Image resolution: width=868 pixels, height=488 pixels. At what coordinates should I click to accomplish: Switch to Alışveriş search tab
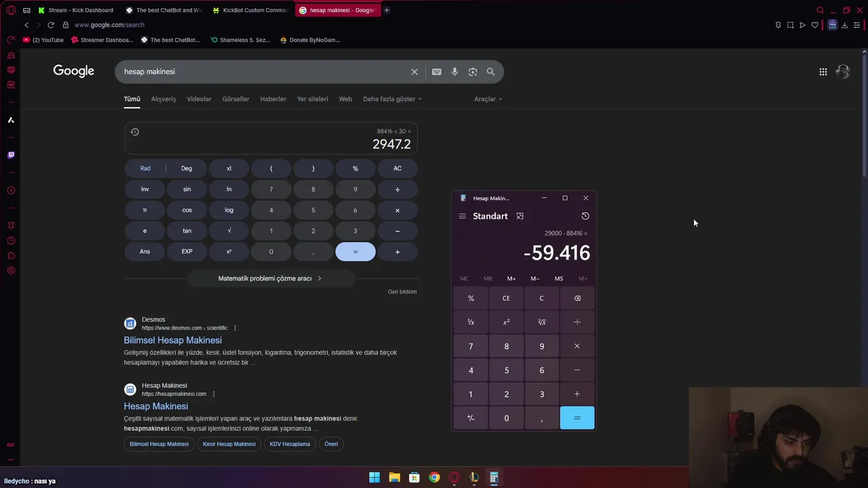(163, 99)
